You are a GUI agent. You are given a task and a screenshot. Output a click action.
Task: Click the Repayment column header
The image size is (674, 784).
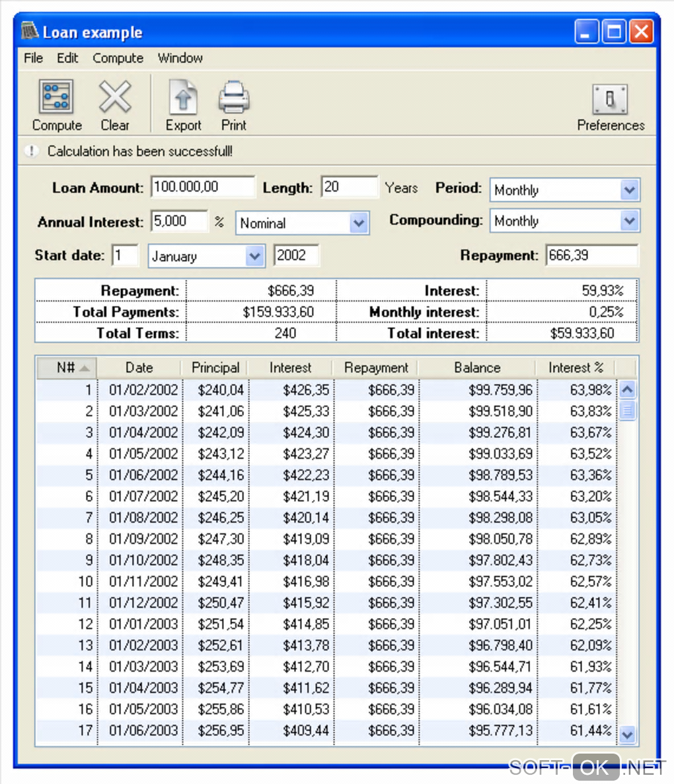376,368
